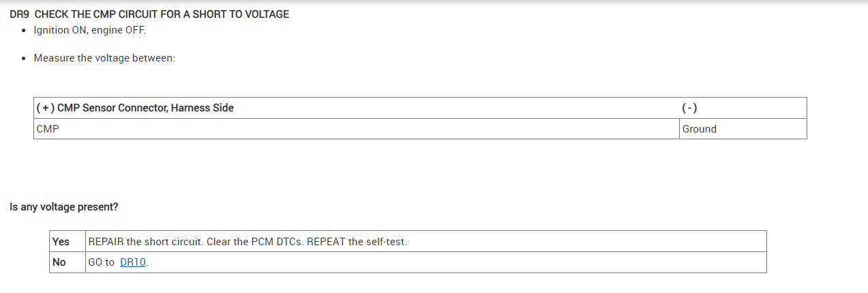This screenshot has height=293, width=868.
Task: Open the DR10 link
Action: pyautogui.click(x=132, y=262)
